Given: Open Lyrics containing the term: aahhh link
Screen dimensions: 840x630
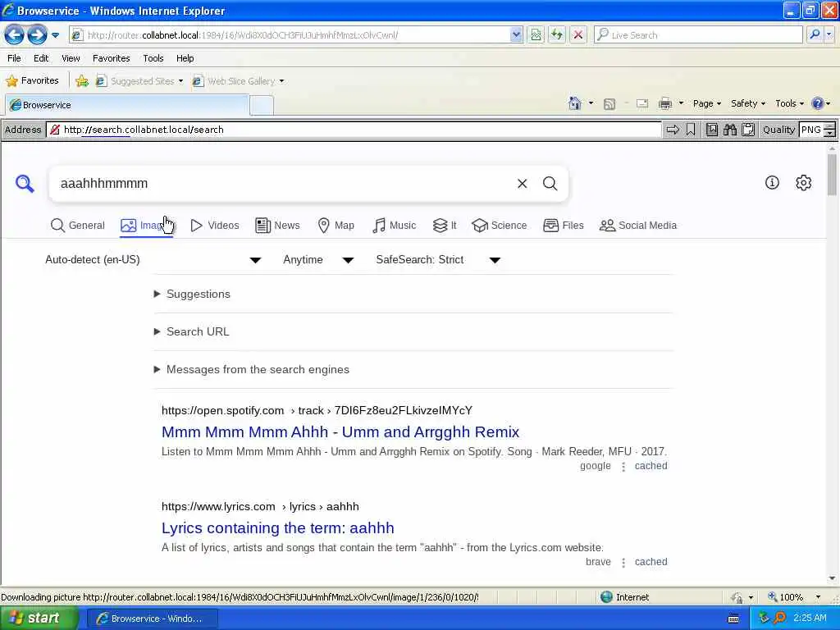Looking at the screenshot, I should point(277,528).
